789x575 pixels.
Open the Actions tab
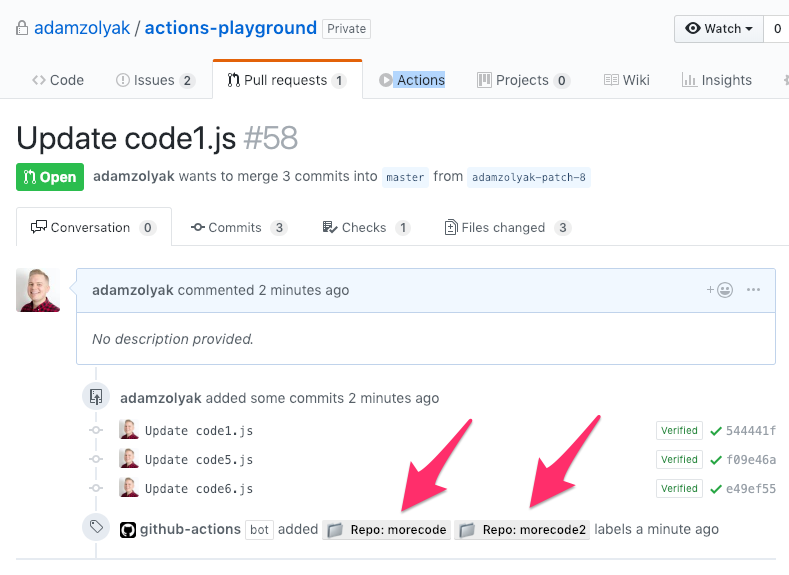tap(412, 80)
